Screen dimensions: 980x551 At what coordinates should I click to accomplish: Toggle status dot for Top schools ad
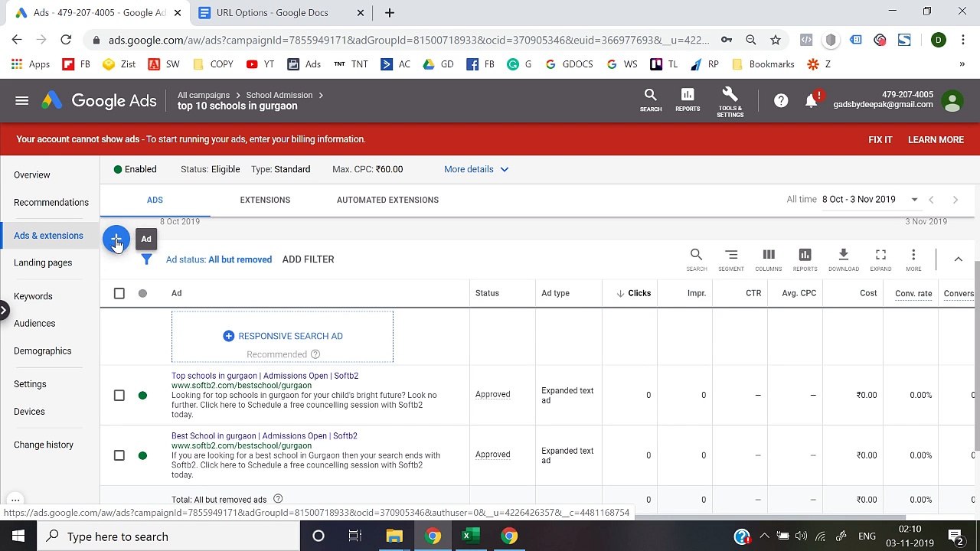(142, 395)
